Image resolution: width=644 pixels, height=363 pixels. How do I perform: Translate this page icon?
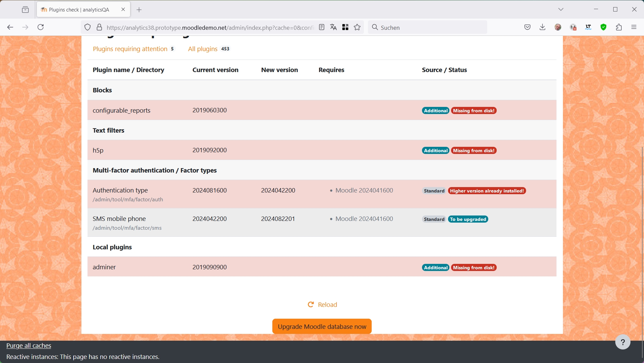coord(333,27)
